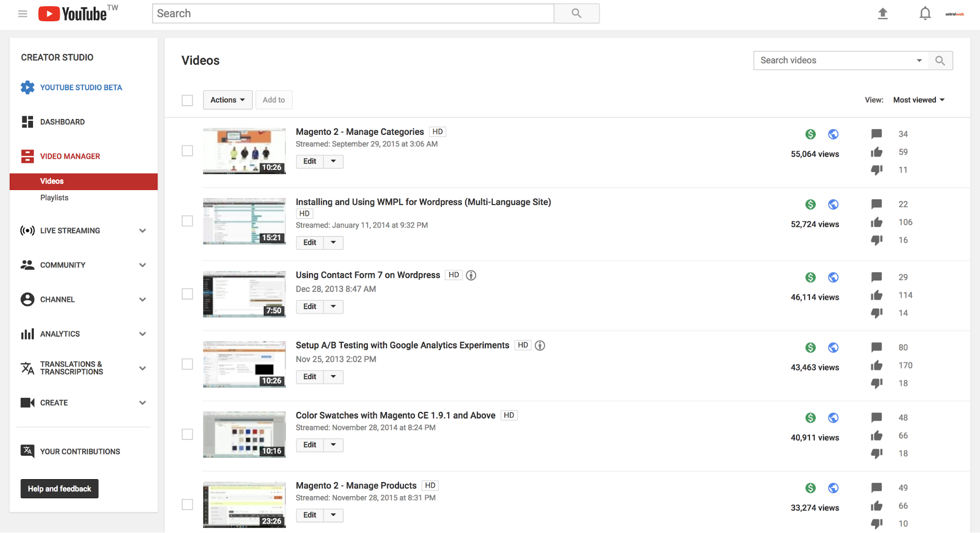Click Edit button on Setup A/B Testing video

tap(309, 377)
